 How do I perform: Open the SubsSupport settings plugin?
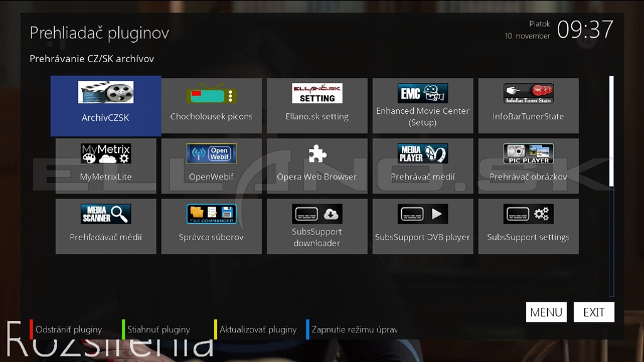click(x=528, y=226)
